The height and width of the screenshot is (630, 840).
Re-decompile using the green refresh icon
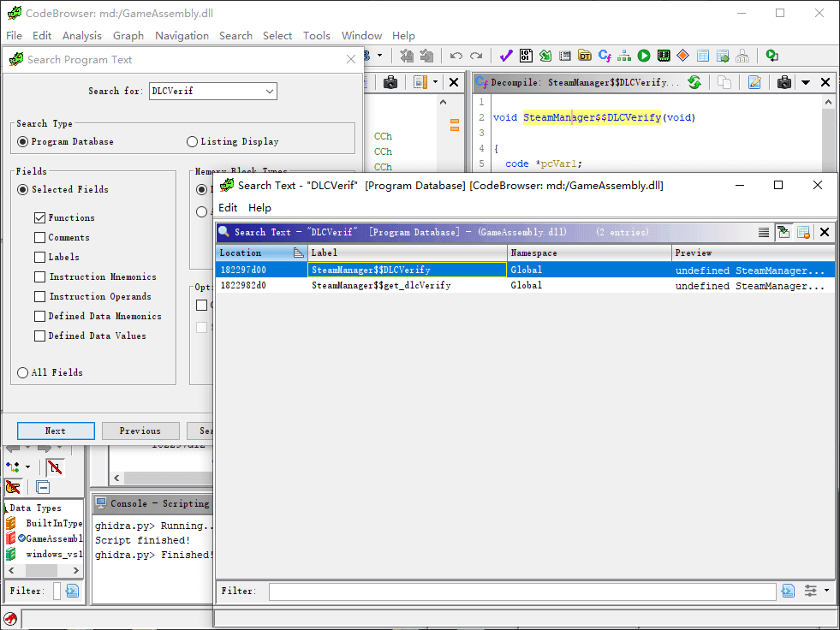pos(694,82)
